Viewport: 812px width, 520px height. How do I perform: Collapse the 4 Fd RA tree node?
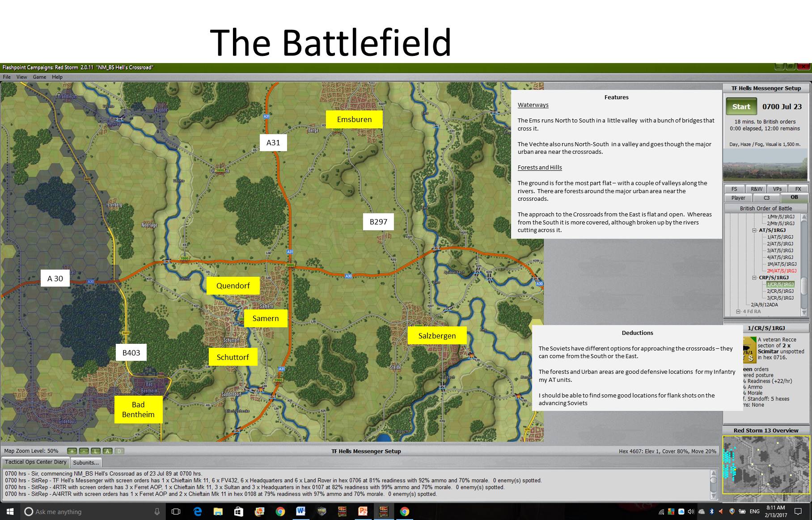click(x=739, y=312)
